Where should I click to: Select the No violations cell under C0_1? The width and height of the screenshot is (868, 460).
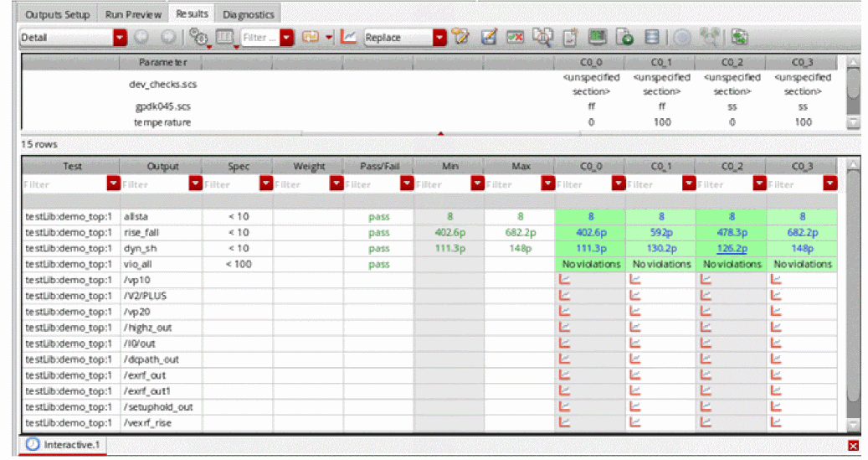[661, 264]
